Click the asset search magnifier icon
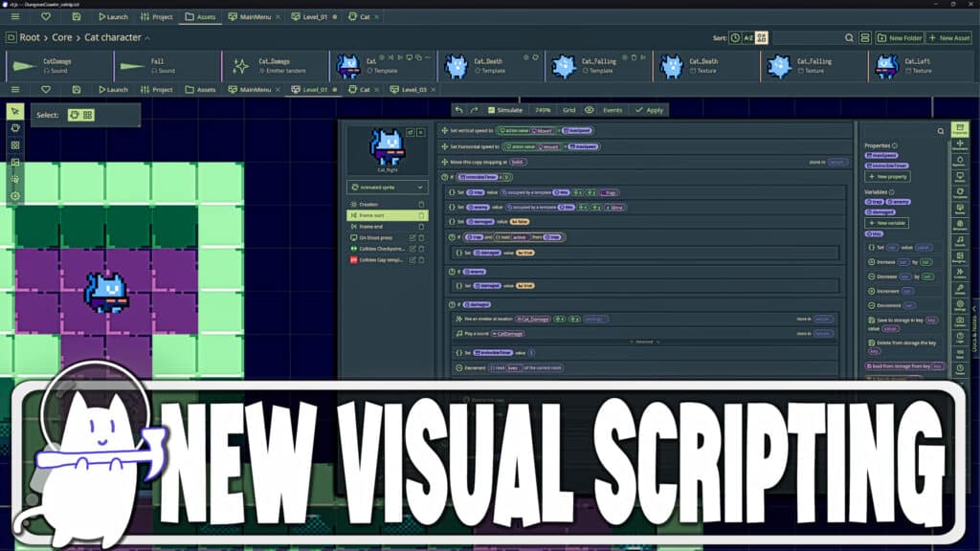Viewport: 980px width, 551px height. pyautogui.click(x=849, y=38)
